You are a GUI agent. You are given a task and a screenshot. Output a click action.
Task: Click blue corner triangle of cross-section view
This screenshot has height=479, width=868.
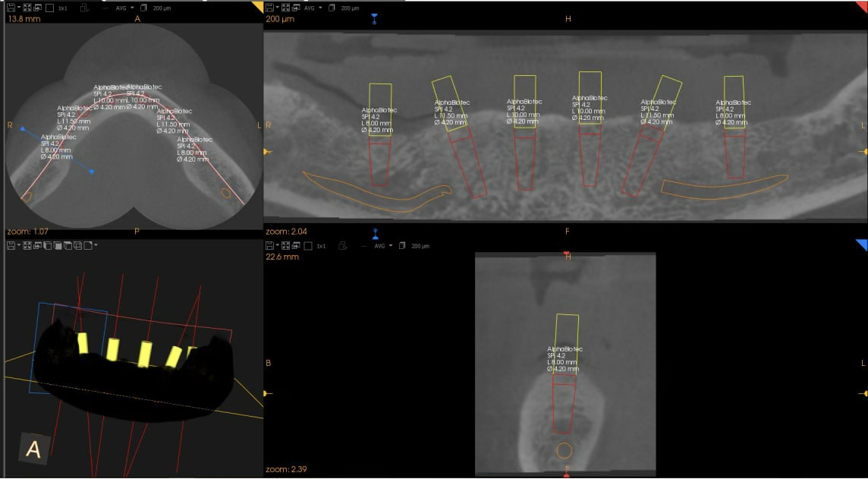[863, 244]
